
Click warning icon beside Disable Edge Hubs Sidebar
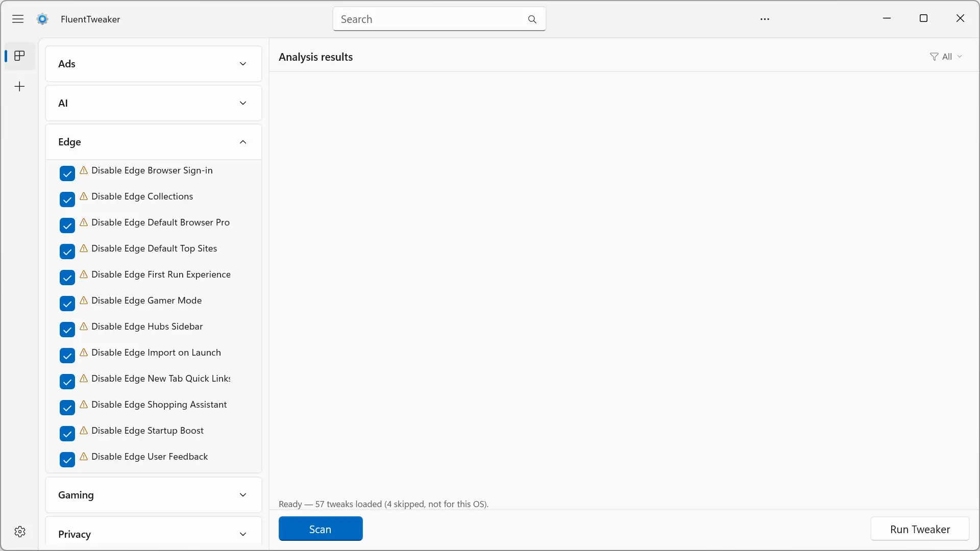pos(84,327)
